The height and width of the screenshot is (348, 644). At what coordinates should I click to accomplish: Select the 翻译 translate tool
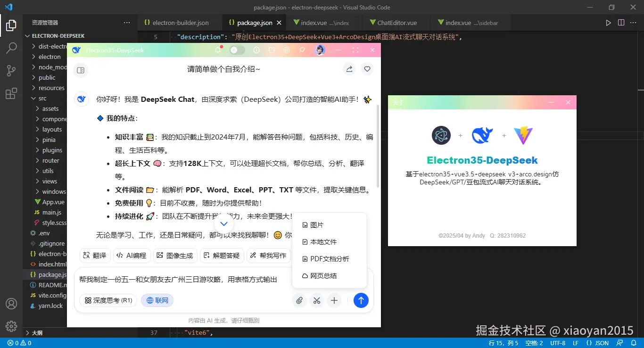click(x=94, y=255)
